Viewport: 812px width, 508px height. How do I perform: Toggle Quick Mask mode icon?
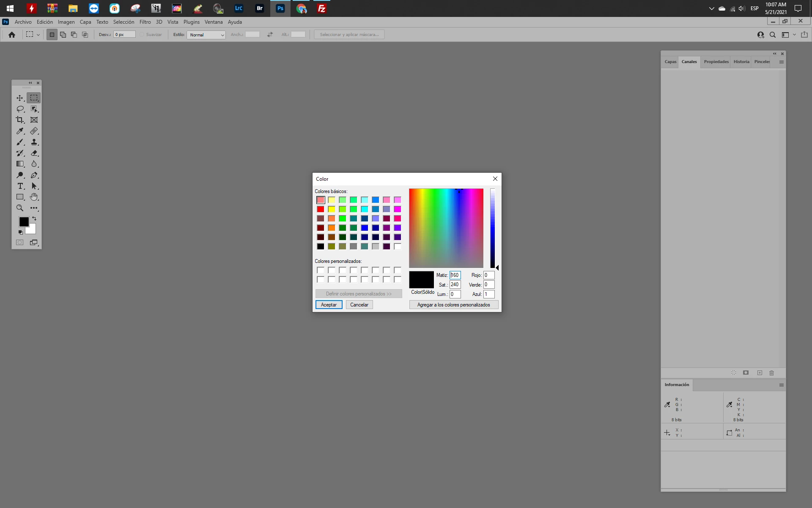click(20, 243)
